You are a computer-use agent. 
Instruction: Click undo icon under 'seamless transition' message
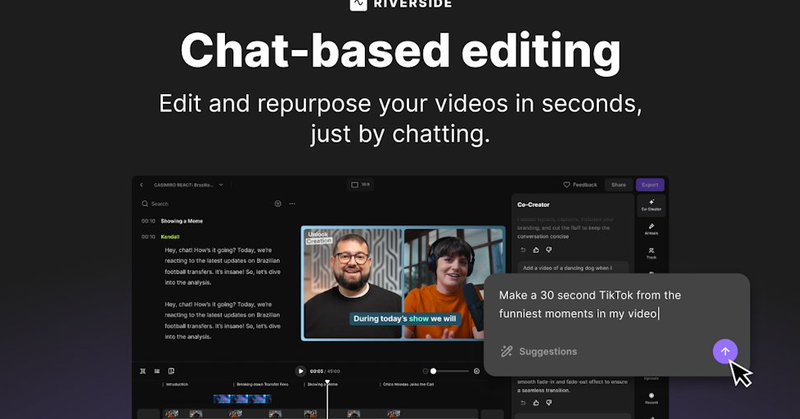[523, 403]
